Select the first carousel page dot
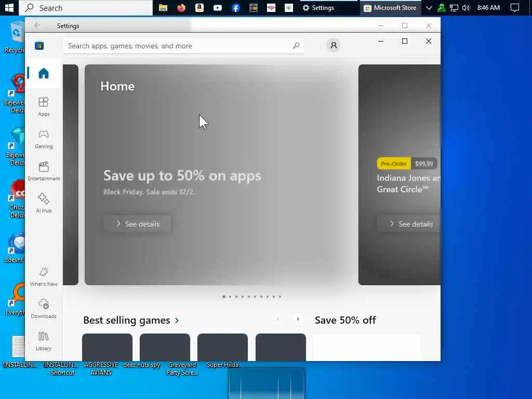The height and width of the screenshot is (399, 532). [x=223, y=297]
